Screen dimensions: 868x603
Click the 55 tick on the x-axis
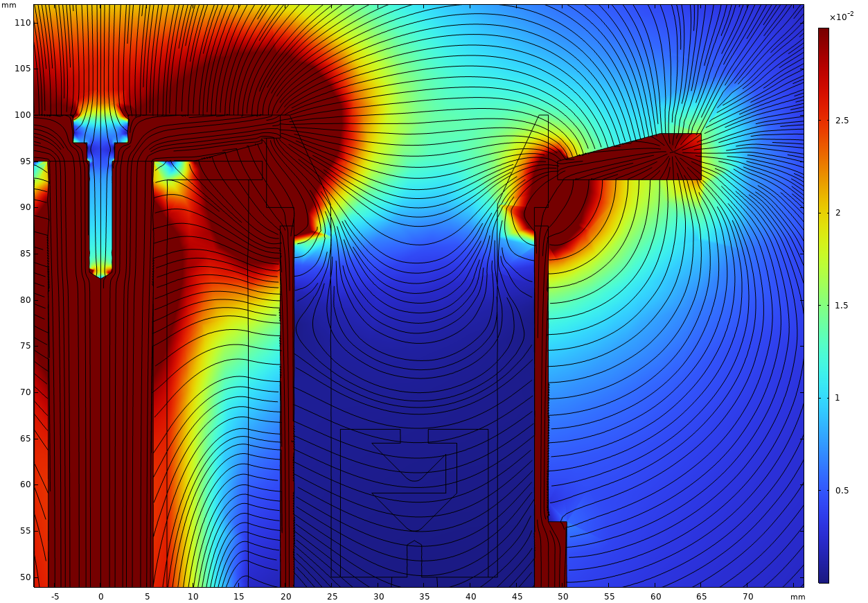click(610, 596)
